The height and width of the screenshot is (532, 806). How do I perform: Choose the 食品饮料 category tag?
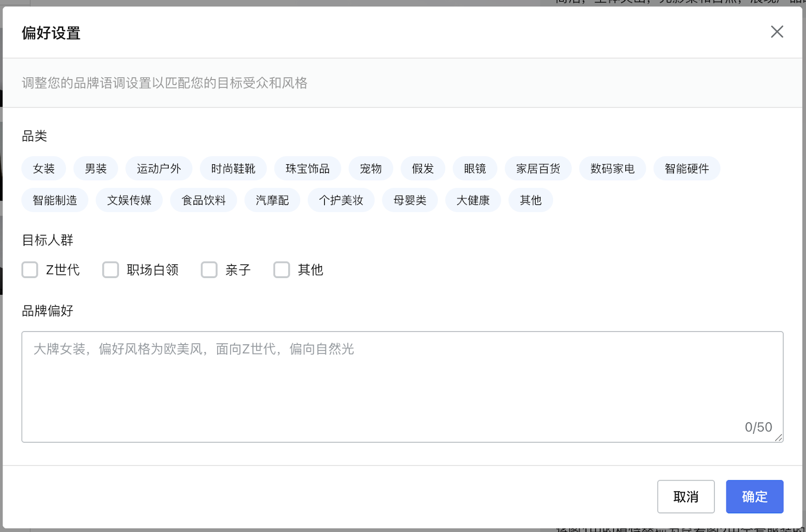click(x=204, y=201)
